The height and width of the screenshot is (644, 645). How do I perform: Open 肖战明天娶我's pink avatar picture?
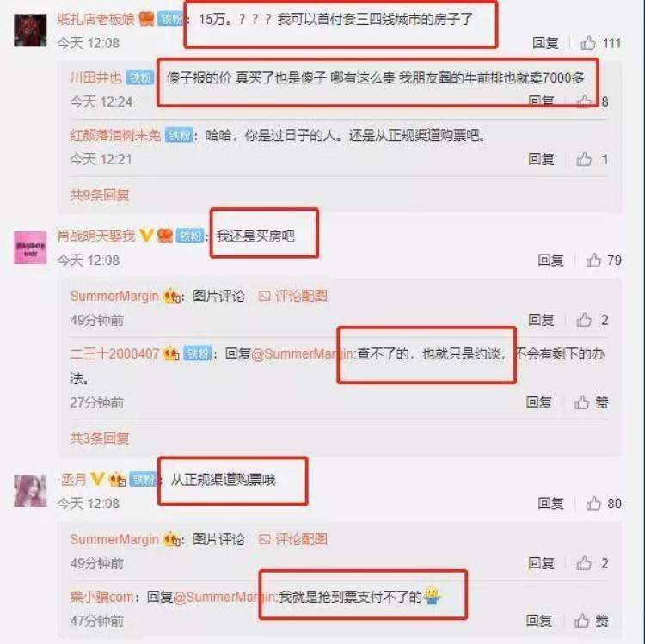30,248
